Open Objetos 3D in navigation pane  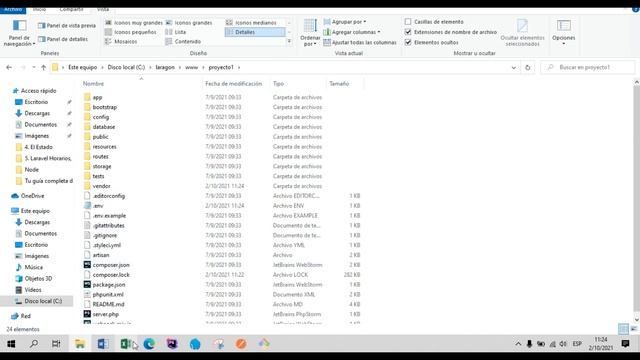(x=38, y=278)
